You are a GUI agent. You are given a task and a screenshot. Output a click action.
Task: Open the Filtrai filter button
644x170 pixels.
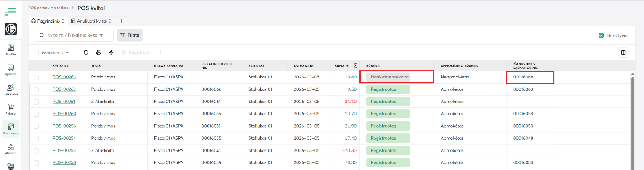click(x=130, y=35)
